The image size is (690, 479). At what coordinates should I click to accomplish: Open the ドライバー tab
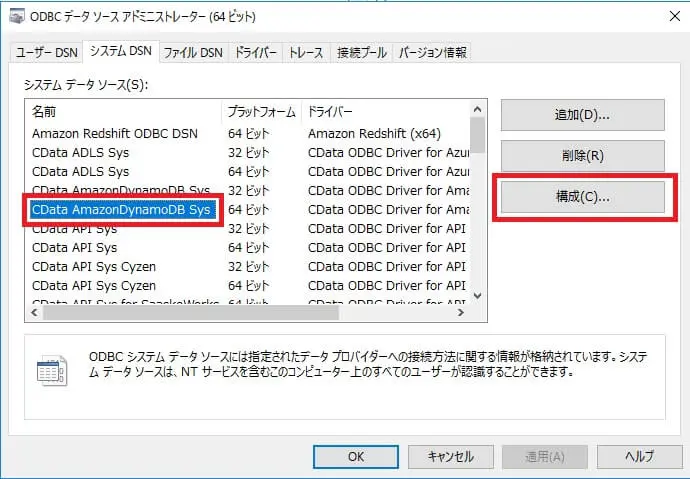point(255,53)
